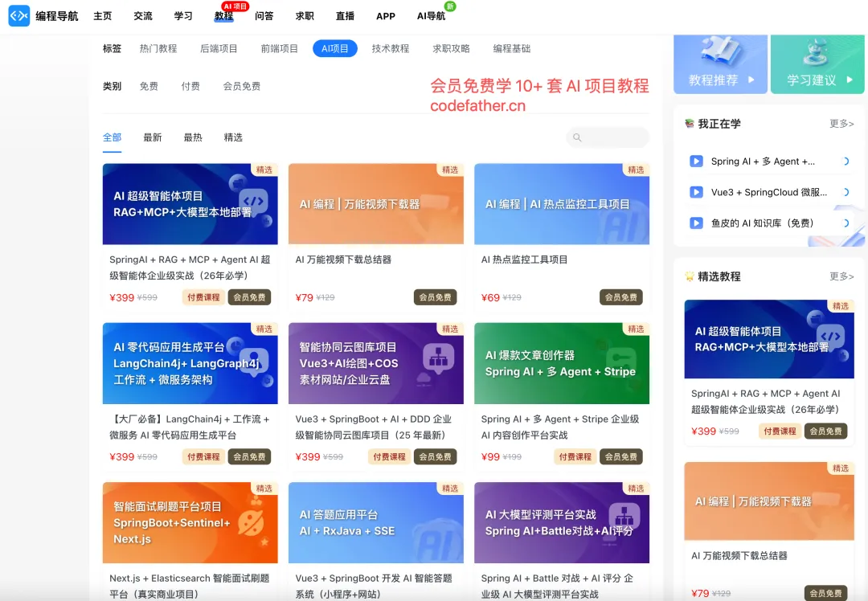Click the 教程推荐 arrow icon
Image resolution: width=868 pixels, height=601 pixels.
click(x=751, y=80)
